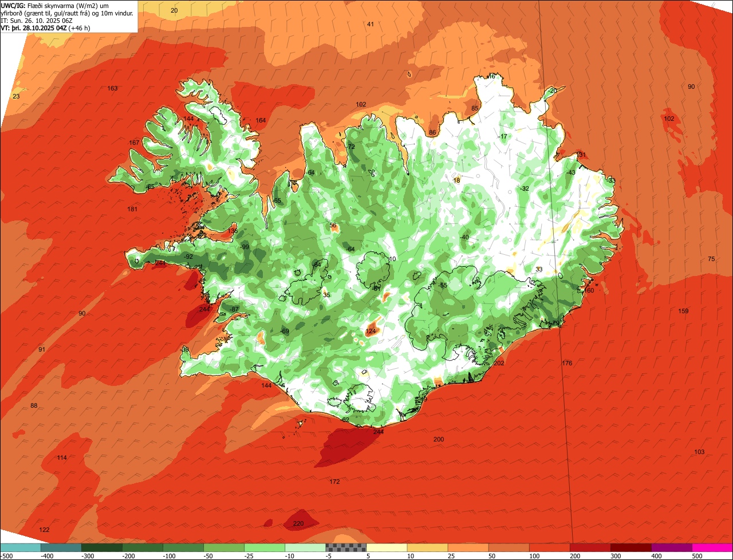Click the map value '-72' in northern Iceland

pyautogui.click(x=350, y=147)
